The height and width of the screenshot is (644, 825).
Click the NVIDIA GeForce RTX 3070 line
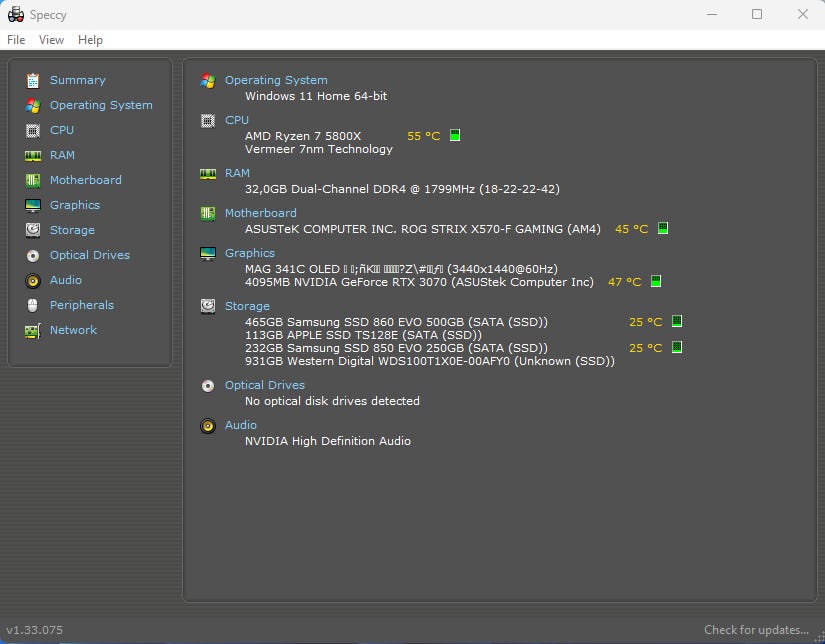click(x=419, y=282)
